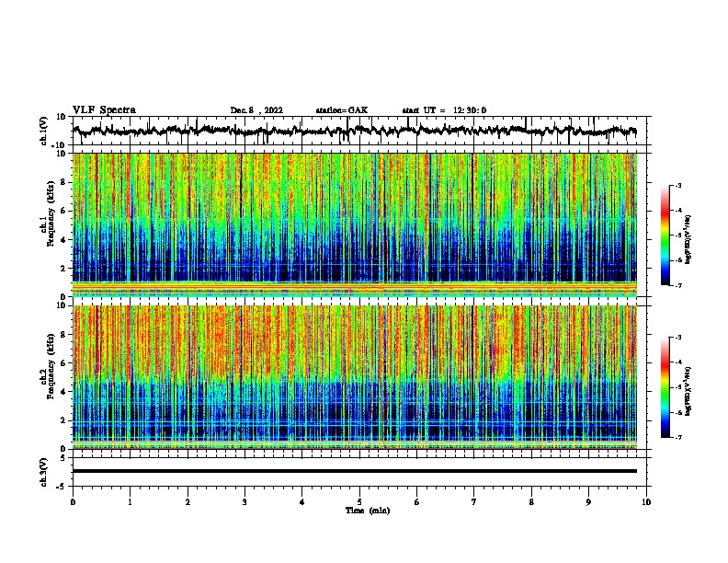Image resolution: width=728 pixels, height=563 pixels.
Task: Click time axis tick label "9"
Action: 588,502
